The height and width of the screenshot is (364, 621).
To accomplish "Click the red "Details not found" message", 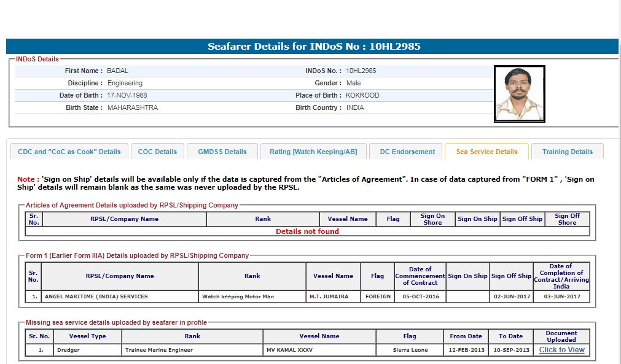I will 307,231.
